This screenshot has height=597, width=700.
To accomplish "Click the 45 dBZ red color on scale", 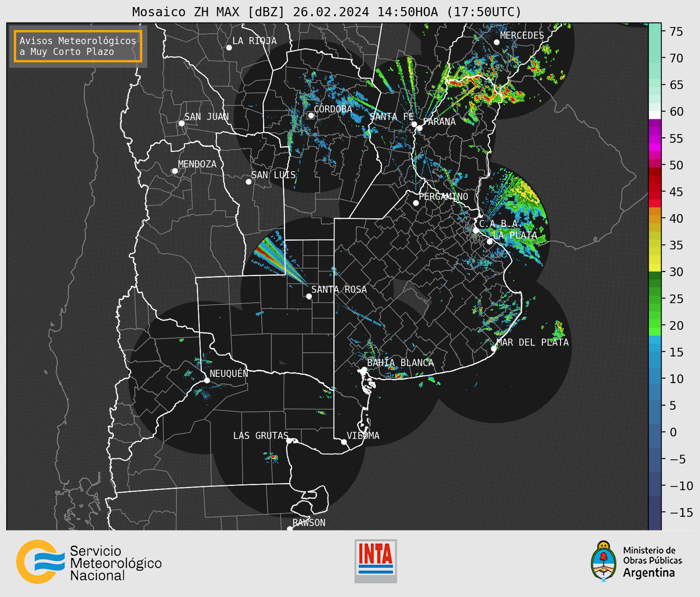I will tap(655, 192).
